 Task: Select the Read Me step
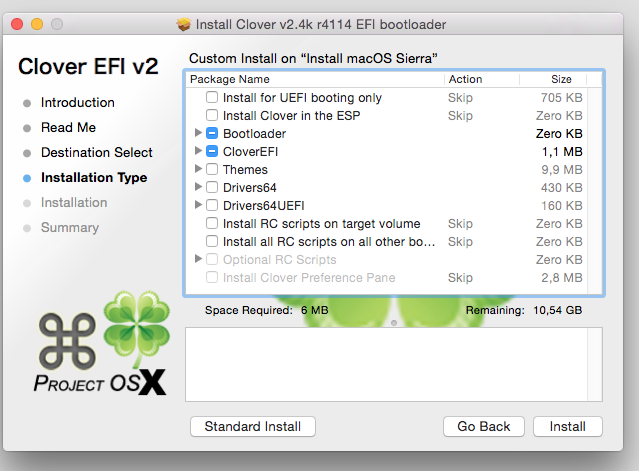pyautogui.click(x=68, y=128)
